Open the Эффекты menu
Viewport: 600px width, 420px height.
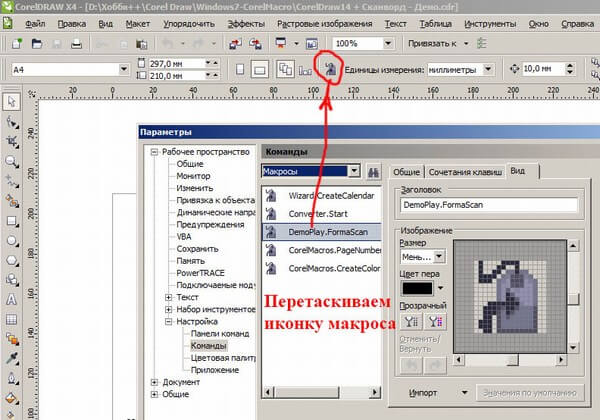pos(246,24)
